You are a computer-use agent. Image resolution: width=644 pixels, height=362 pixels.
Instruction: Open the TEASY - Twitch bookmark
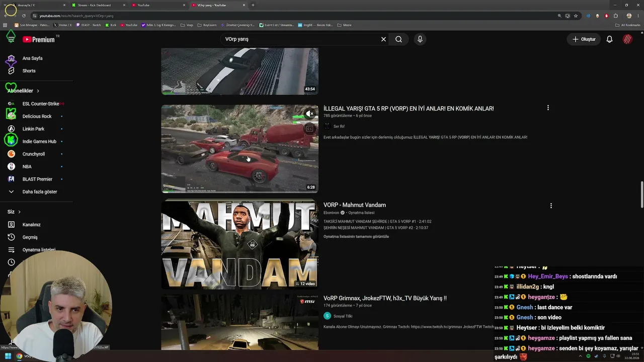(x=89, y=25)
